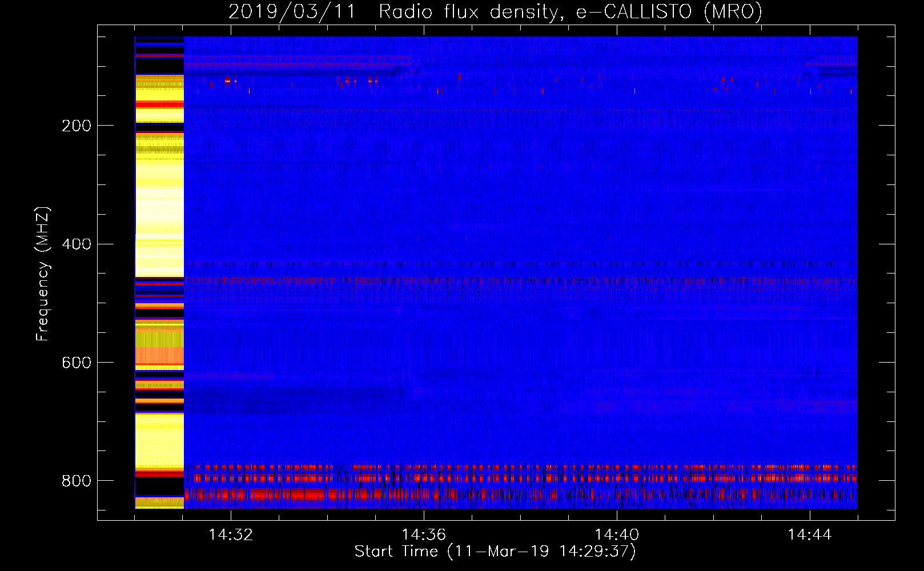
Task: Click the 600 frequency tick label
Action: pyautogui.click(x=76, y=363)
